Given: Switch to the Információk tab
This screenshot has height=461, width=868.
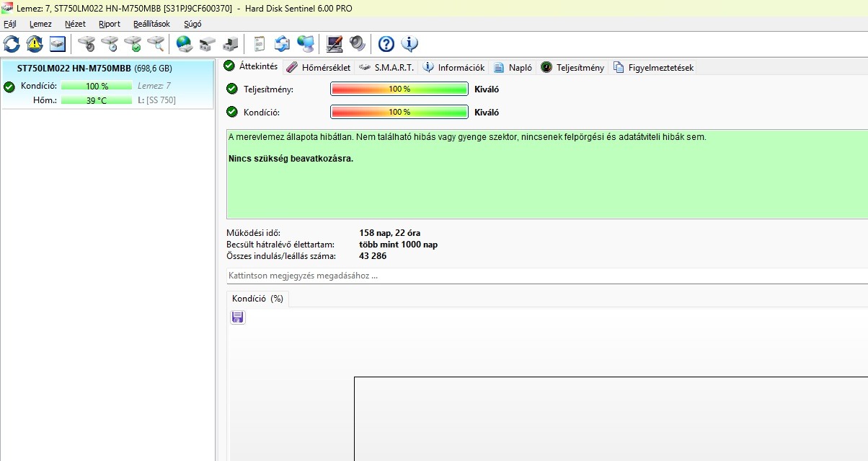Looking at the screenshot, I should [453, 67].
